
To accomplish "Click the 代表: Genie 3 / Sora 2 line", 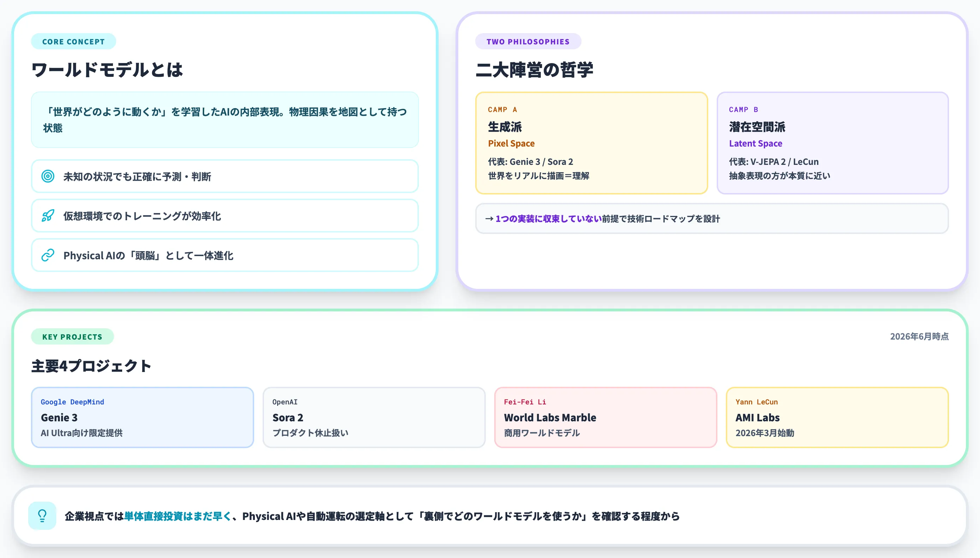I will (x=530, y=162).
